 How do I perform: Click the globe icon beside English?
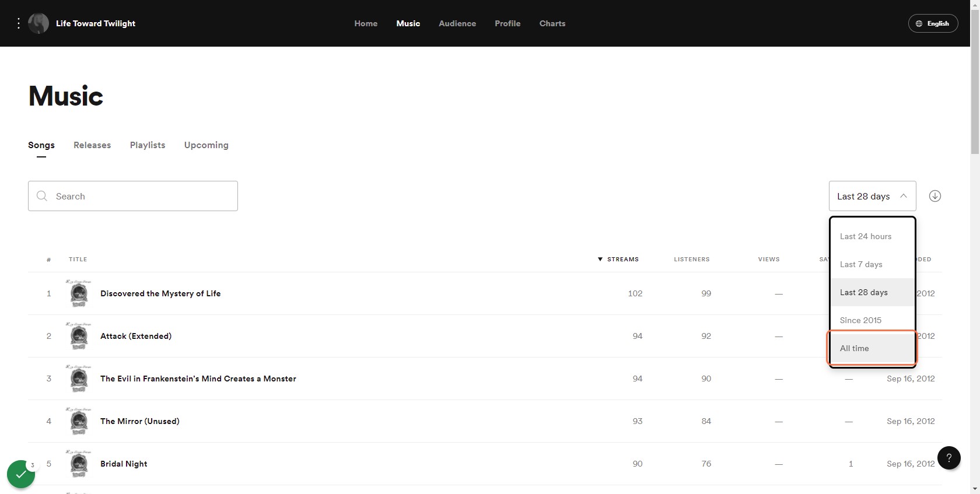click(x=919, y=23)
